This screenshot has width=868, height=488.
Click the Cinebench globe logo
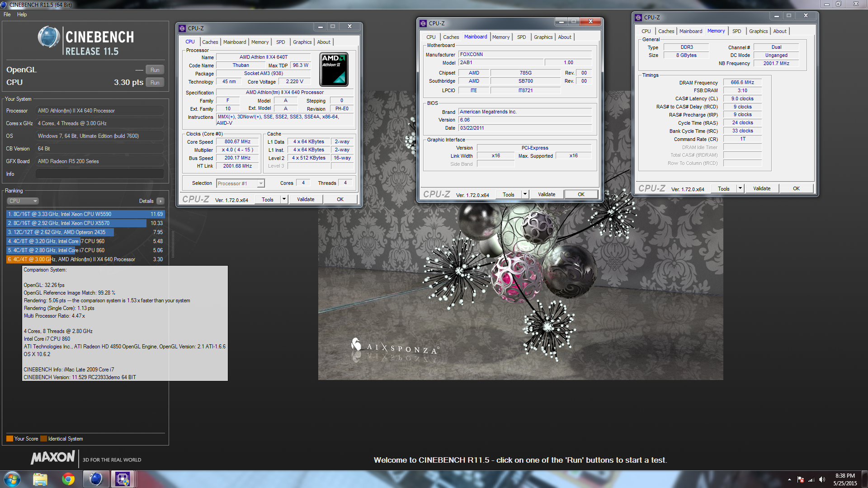tap(49, 37)
